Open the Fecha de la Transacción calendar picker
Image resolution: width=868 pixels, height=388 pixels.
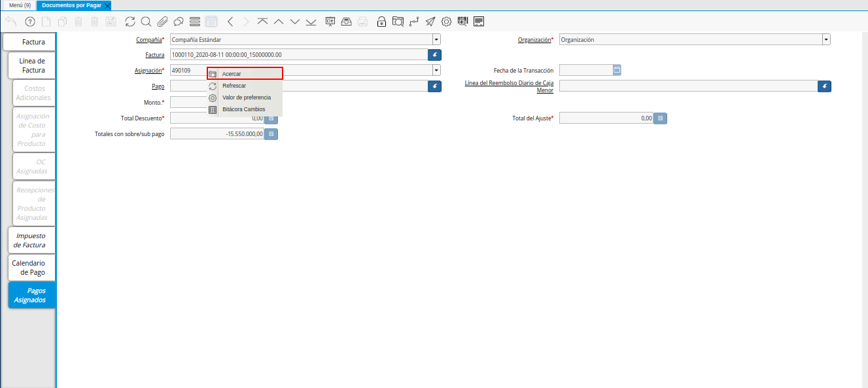[x=617, y=70]
